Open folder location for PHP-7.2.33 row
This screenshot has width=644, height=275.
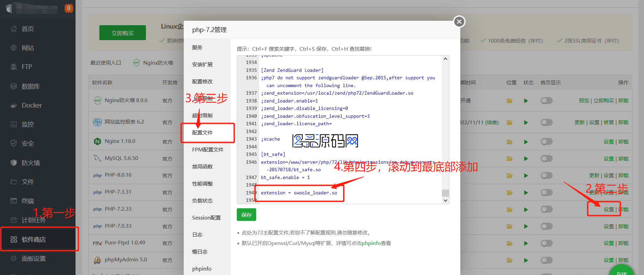(x=509, y=210)
